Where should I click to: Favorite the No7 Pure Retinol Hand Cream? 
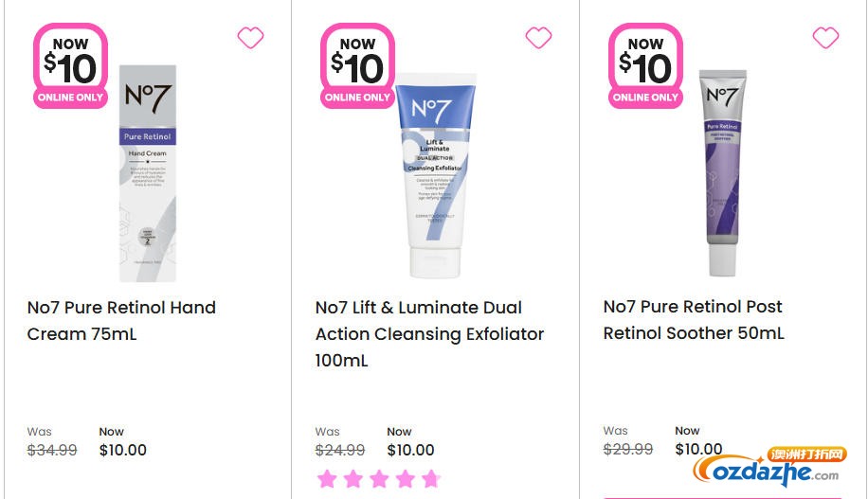click(250, 38)
